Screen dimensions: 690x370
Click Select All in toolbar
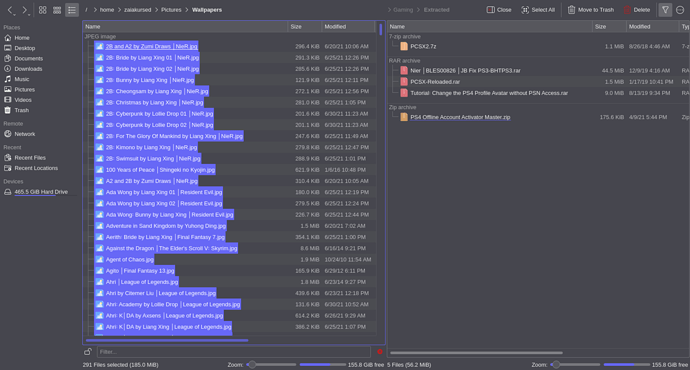tap(538, 10)
